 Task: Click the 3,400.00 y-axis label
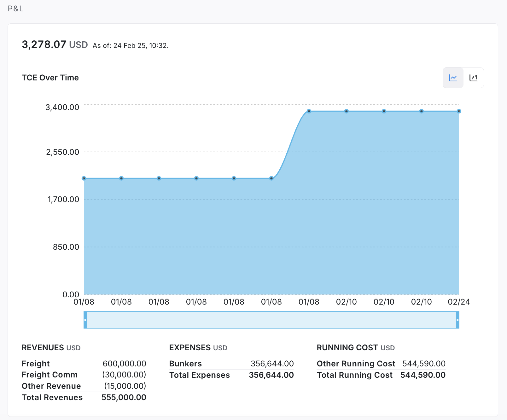click(x=62, y=108)
